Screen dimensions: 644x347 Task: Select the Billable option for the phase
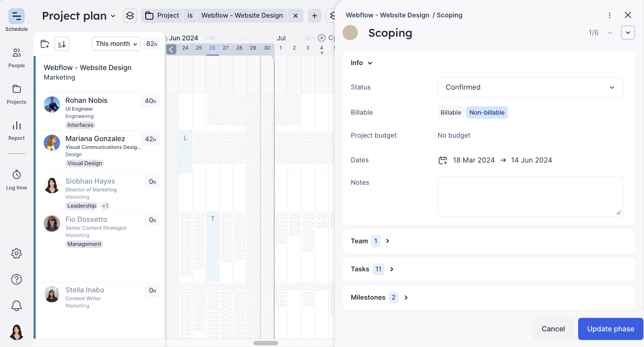[450, 112]
